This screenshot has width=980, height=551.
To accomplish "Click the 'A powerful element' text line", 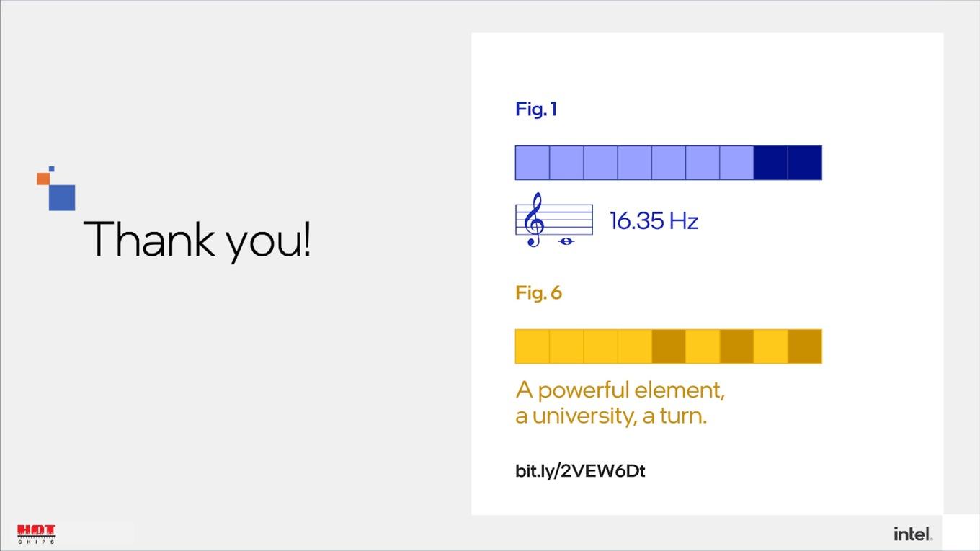I will [x=620, y=390].
